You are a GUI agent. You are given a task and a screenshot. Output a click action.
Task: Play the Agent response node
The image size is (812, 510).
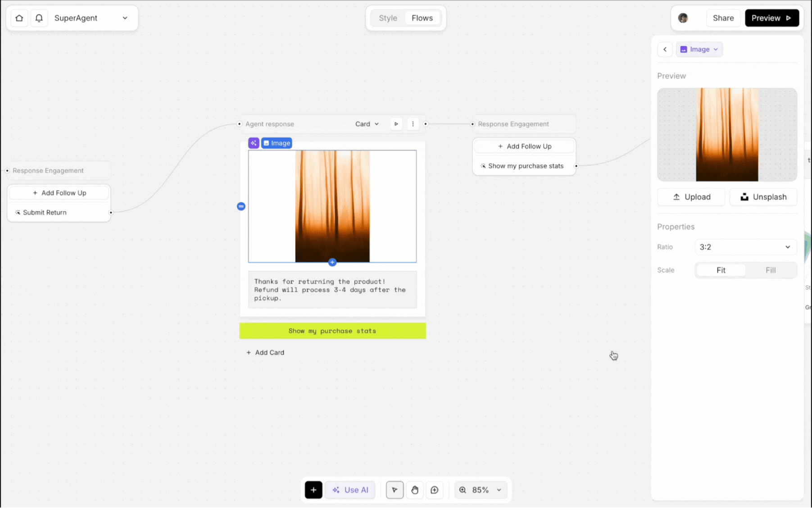coord(396,124)
